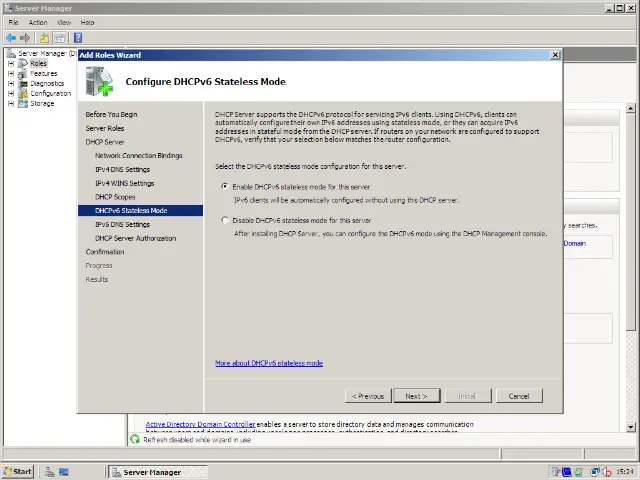The width and height of the screenshot is (640, 480).
Task: Expand the Diagnostics tree node
Action: click(11, 83)
